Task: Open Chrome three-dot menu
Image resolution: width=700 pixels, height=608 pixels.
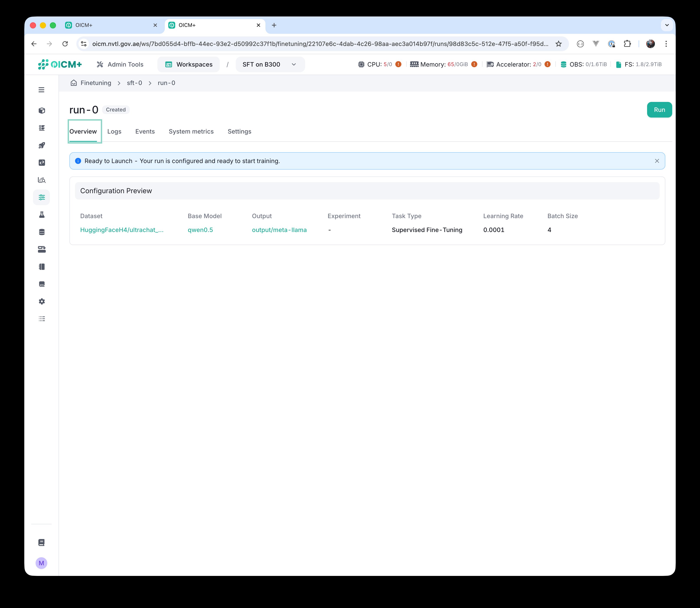Action: point(666,44)
